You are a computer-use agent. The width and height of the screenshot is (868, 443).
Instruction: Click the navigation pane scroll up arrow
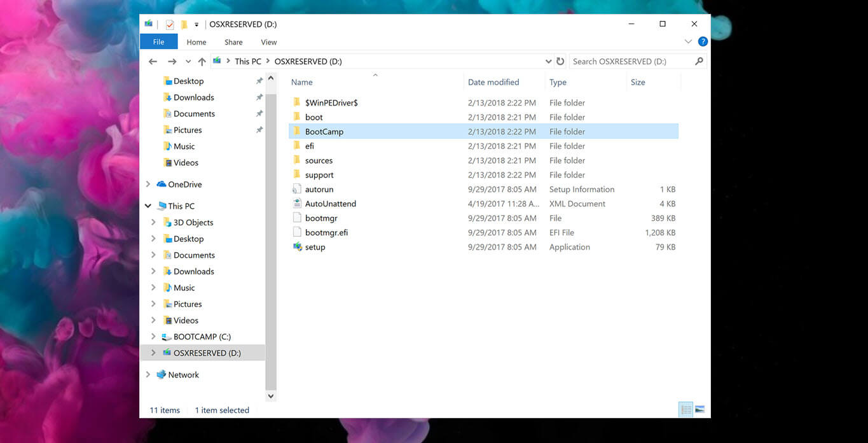(x=271, y=78)
